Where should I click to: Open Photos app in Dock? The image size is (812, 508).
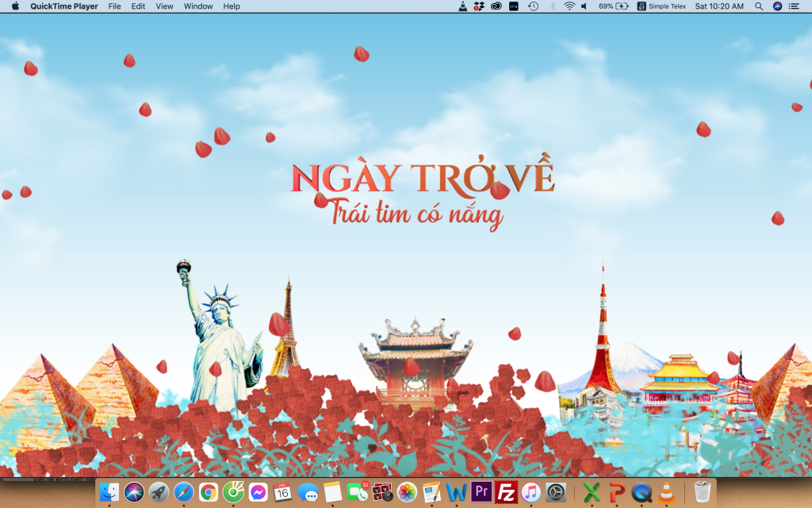point(407,492)
